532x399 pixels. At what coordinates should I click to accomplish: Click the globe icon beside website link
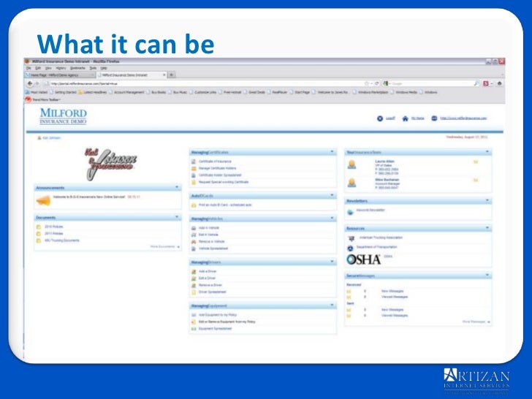434,118
